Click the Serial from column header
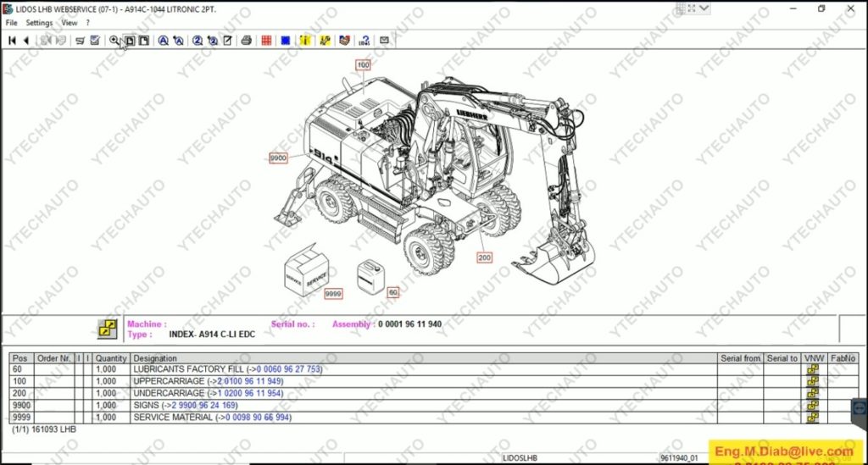 pyautogui.click(x=741, y=358)
